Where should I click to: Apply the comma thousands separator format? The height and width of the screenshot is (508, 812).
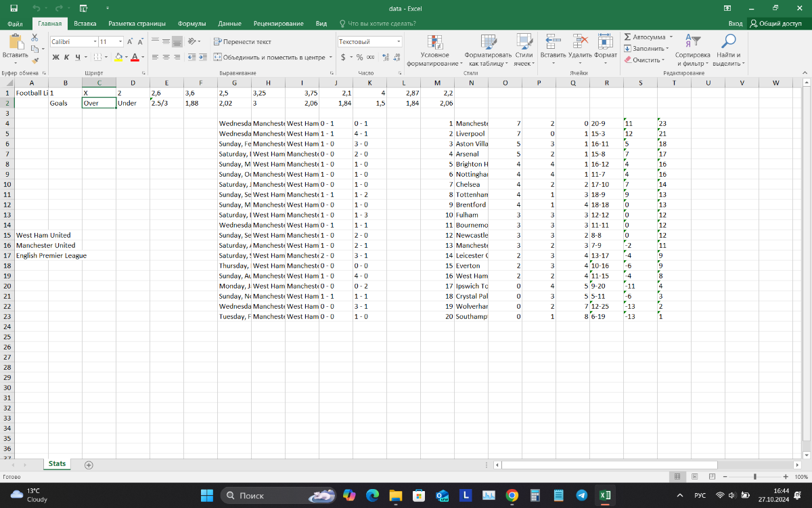coord(370,58)
